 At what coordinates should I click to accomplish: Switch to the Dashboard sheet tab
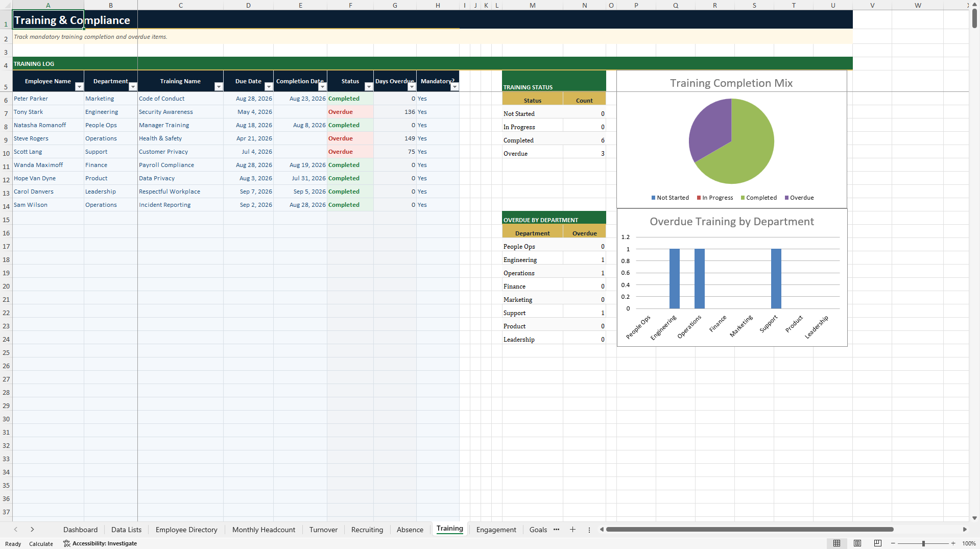[x=80, y=530]
